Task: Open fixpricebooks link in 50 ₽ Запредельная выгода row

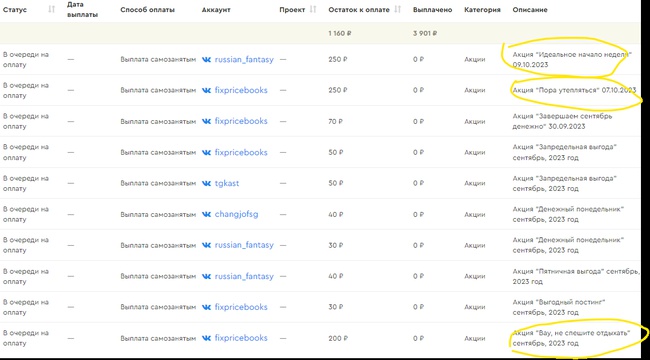Action: [241, 152]
